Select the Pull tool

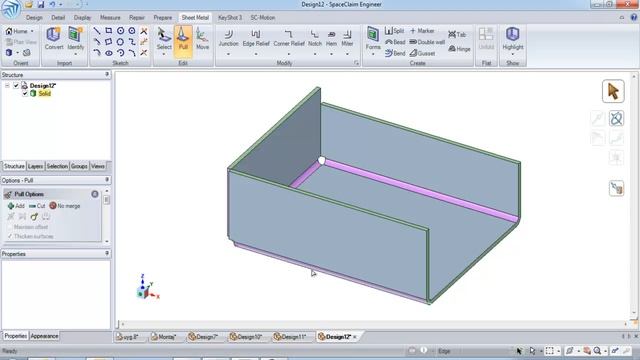click(x=183, y=40)
